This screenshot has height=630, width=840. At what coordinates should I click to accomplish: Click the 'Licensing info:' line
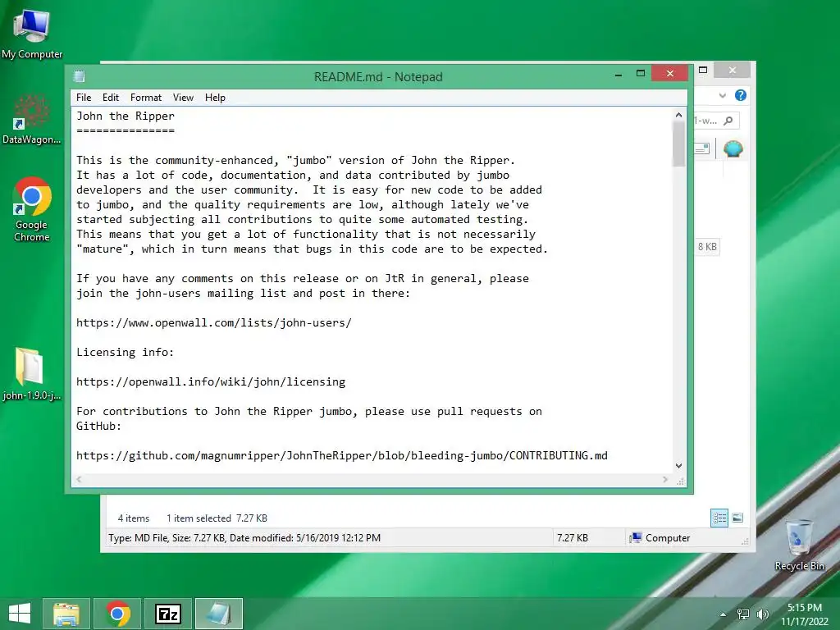coord(125,352)
